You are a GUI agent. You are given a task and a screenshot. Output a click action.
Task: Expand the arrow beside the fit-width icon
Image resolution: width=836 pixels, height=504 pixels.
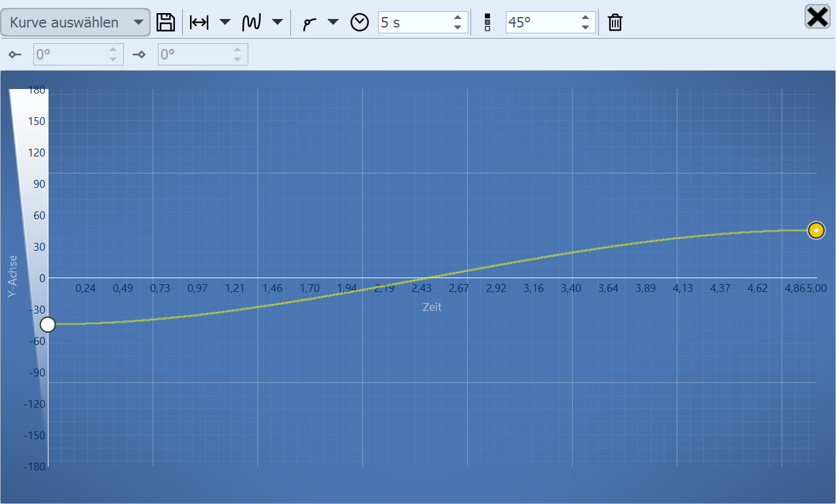225,22
